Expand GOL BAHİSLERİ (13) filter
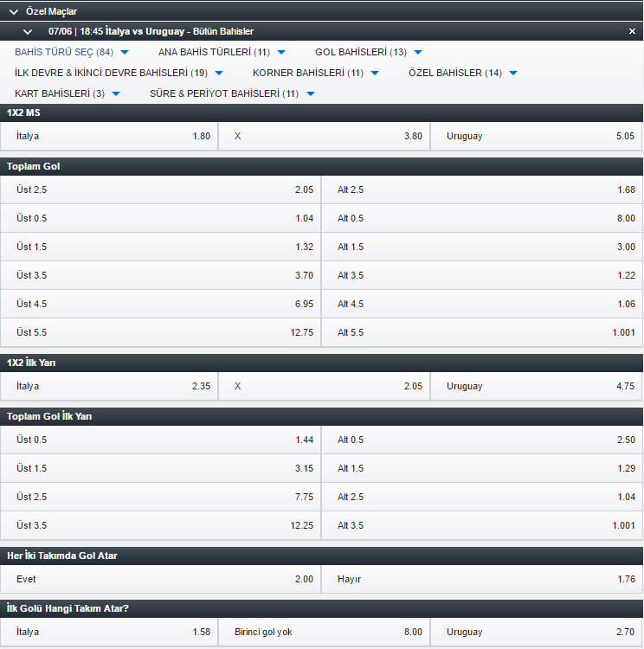The width and height of the screenshot is (644, 649). tap(369, 52)
